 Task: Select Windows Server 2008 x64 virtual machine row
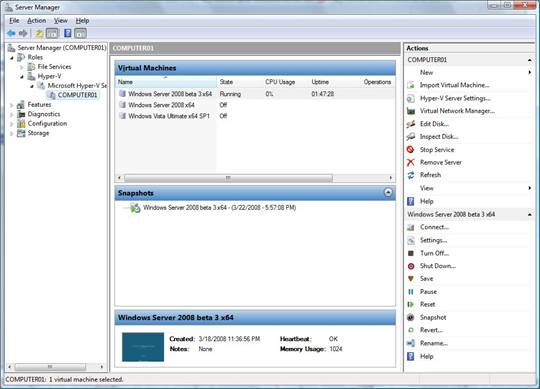(x=255, y=105)
